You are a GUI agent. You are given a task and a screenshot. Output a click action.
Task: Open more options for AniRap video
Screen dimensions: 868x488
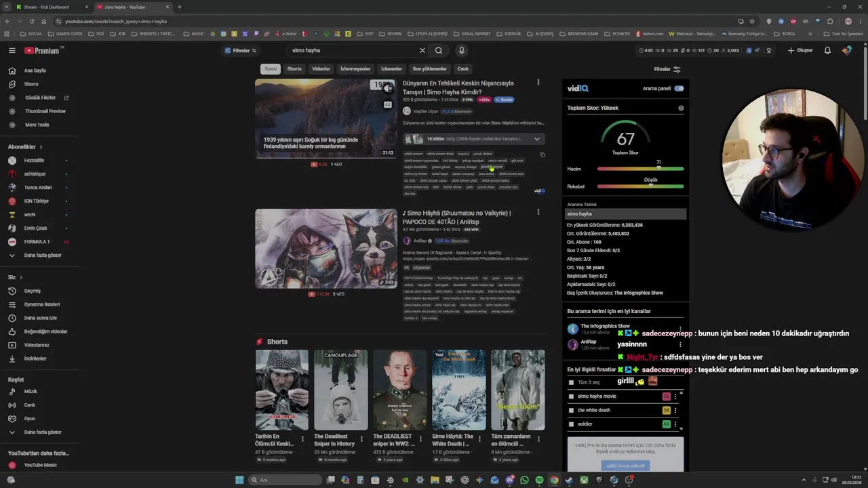coord(538,212)
